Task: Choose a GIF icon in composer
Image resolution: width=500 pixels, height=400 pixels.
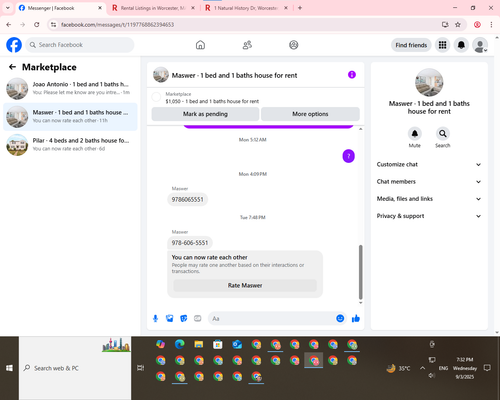Action: pos(198,318)
